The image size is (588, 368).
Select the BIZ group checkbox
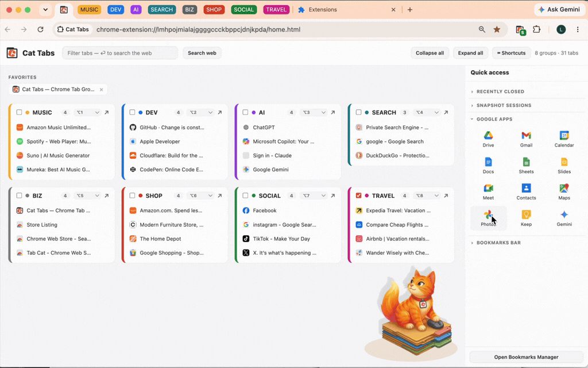19,195
